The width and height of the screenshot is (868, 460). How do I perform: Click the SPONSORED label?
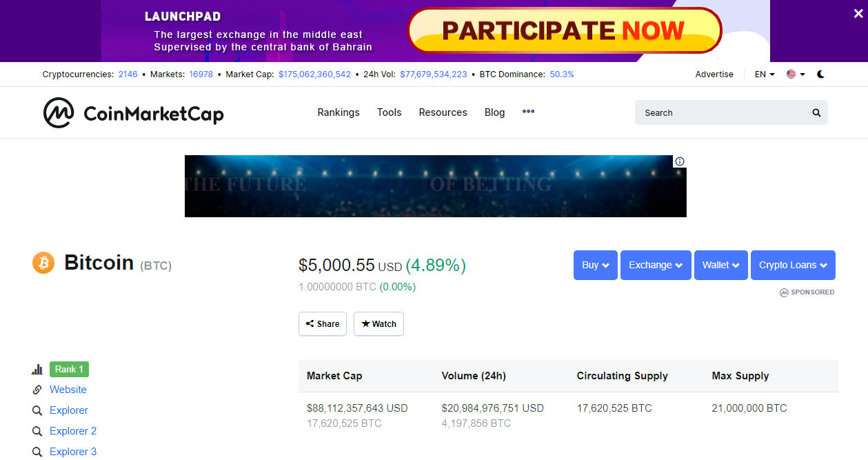(x=807, y=292)
